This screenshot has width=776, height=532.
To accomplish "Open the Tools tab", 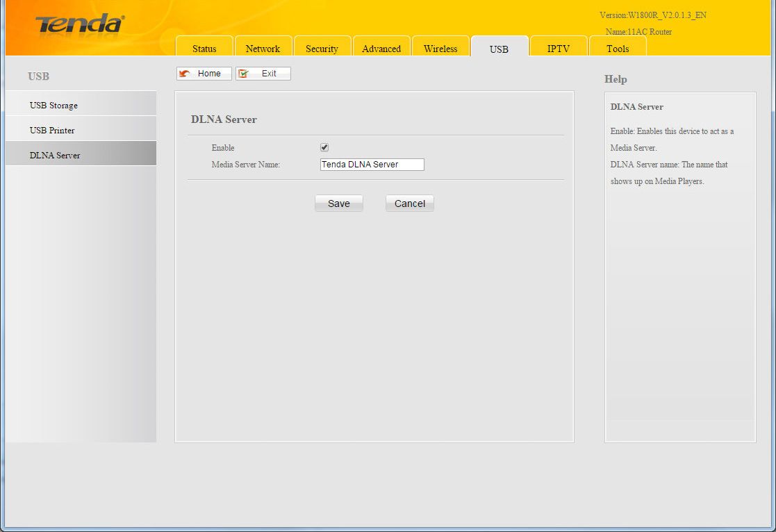I will pyautogui.click(x=617, y=49).
